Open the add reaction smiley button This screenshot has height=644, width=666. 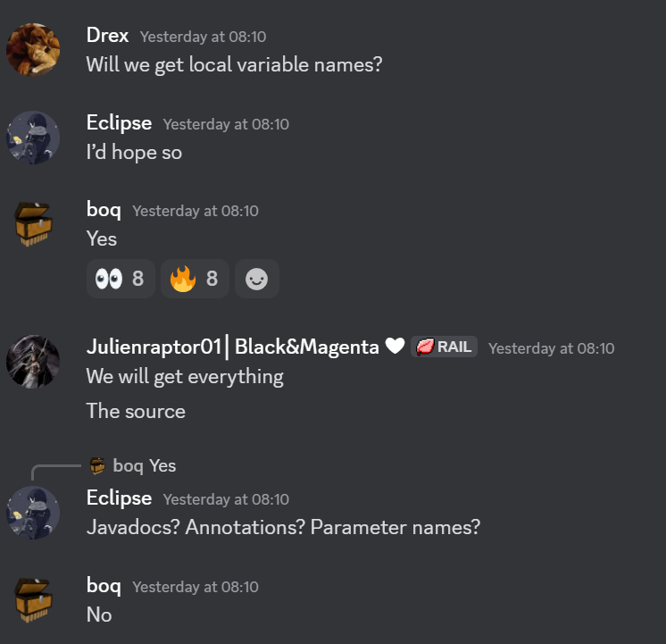[x=257, y=279]
